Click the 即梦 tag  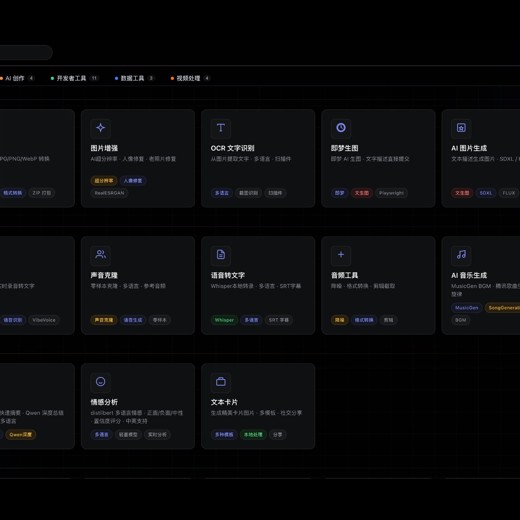(340, 193)
